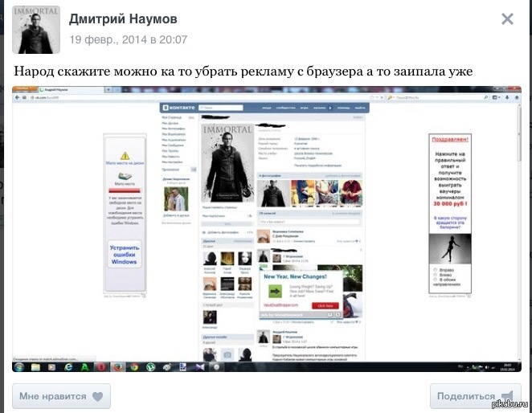
Task: Click the red Opera icon in taskbar
Action: (101, 366)
